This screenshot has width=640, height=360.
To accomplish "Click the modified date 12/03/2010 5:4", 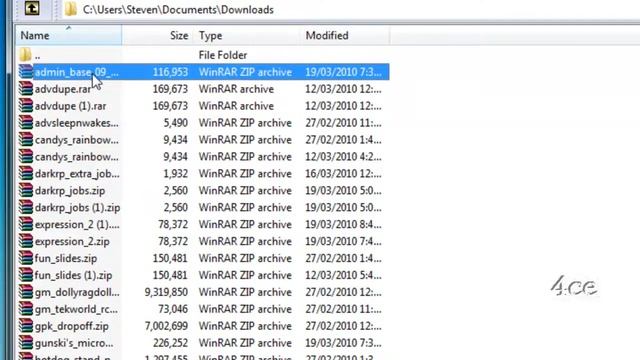I will [343, 276].
